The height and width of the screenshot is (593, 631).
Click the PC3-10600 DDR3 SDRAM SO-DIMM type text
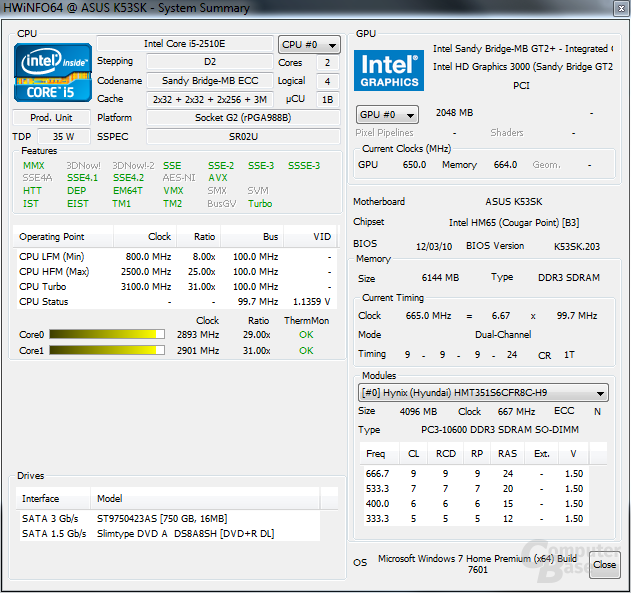[500, 430]
